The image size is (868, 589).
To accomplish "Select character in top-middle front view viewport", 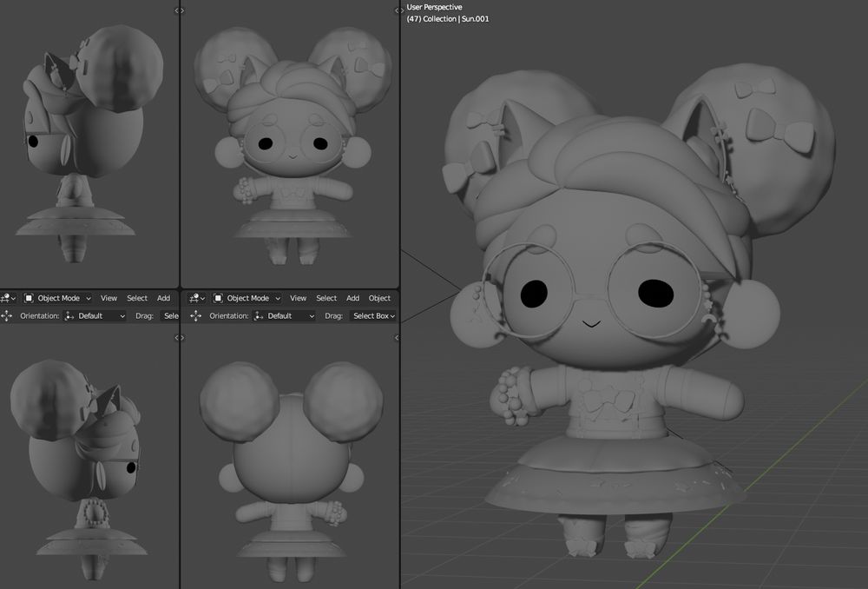I will 293,144.
